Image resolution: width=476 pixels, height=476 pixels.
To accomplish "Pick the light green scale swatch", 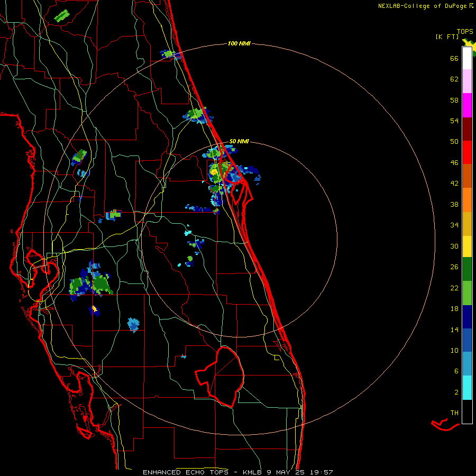I will (467, 293).
